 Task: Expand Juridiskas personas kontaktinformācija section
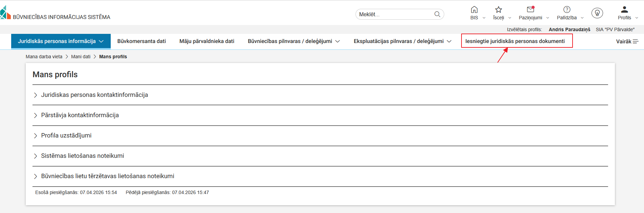94,95
